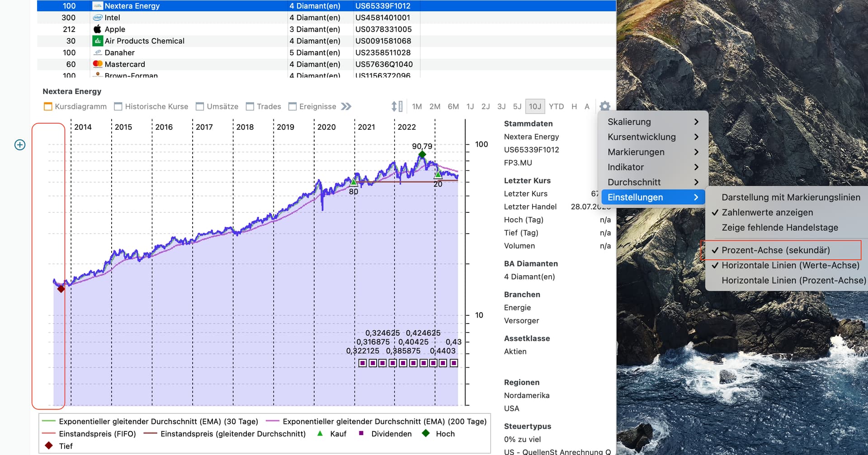
Task: Set chart range to 1M
Action: (417, 106)
